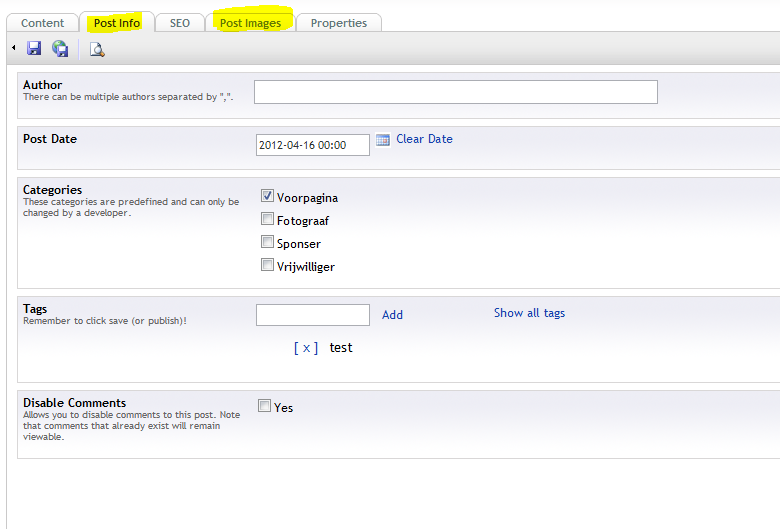
Task: Open the Preview magnifier page icon
Action: pos(97,49)
